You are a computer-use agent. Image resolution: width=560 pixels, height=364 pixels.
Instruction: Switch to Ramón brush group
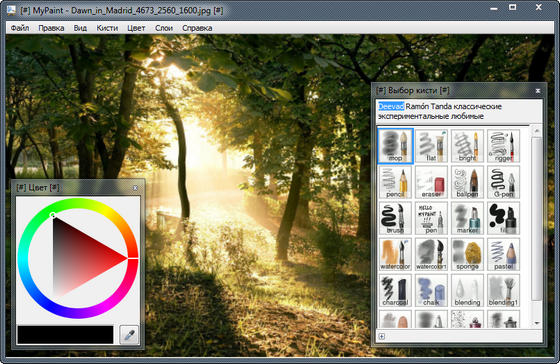tap(417, 106)
